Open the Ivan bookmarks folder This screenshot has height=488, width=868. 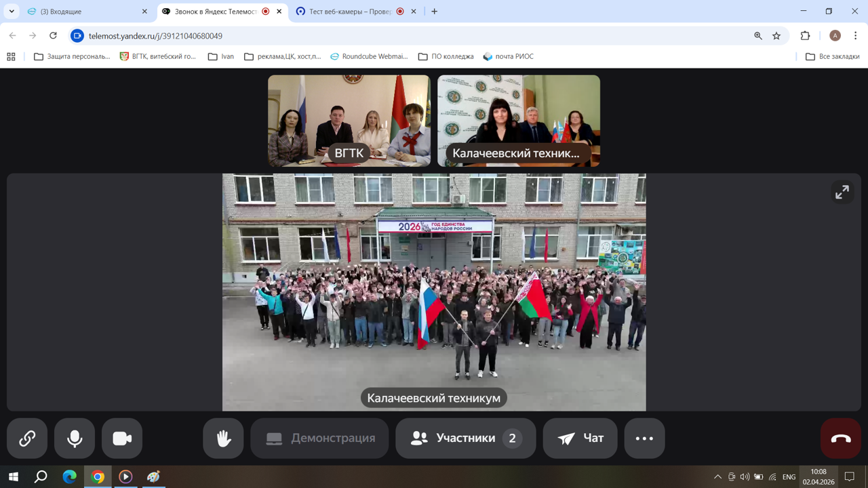pyautogui.click(x=221, y=56)
